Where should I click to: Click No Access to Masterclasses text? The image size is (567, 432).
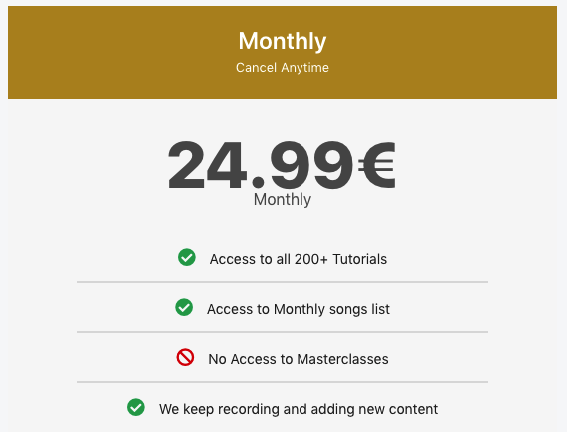click(x=298, y=359)
